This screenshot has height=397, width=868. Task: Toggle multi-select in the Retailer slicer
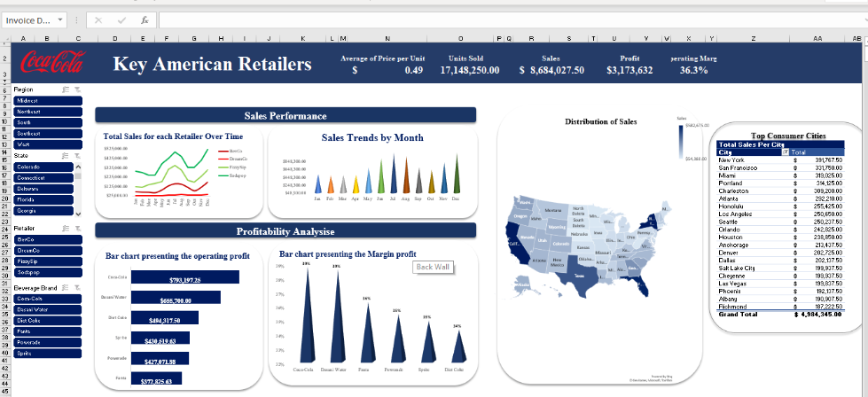click(66, 228)
